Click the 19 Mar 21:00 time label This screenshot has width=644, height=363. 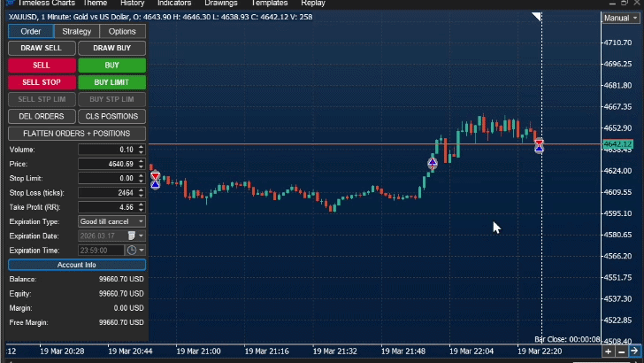[x=198, y=351]
